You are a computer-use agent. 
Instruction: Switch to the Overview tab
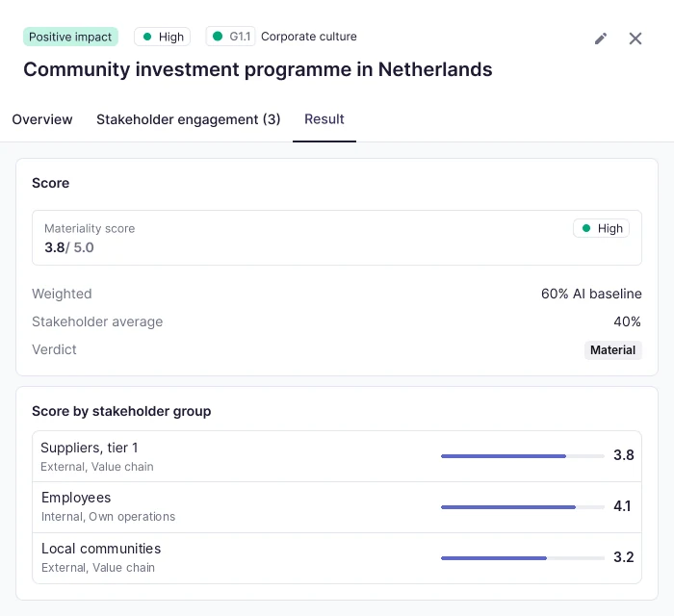(x=42, y=119)
